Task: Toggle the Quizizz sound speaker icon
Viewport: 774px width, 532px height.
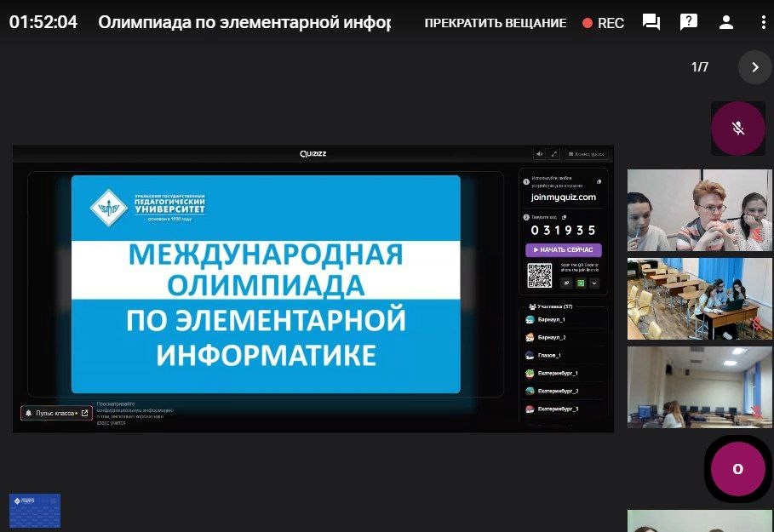Action: [539, 154]
